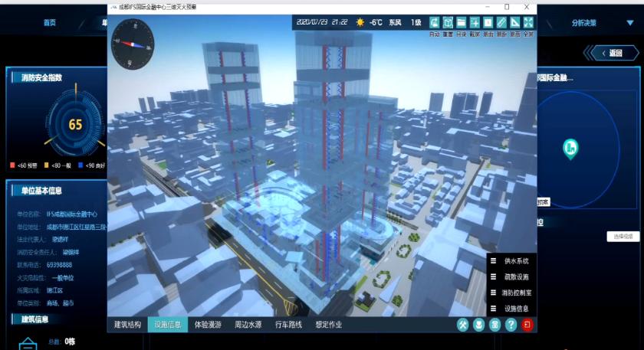Click the 建筑信息 section header
644x350 pixels.
click(x=34, y=319)
